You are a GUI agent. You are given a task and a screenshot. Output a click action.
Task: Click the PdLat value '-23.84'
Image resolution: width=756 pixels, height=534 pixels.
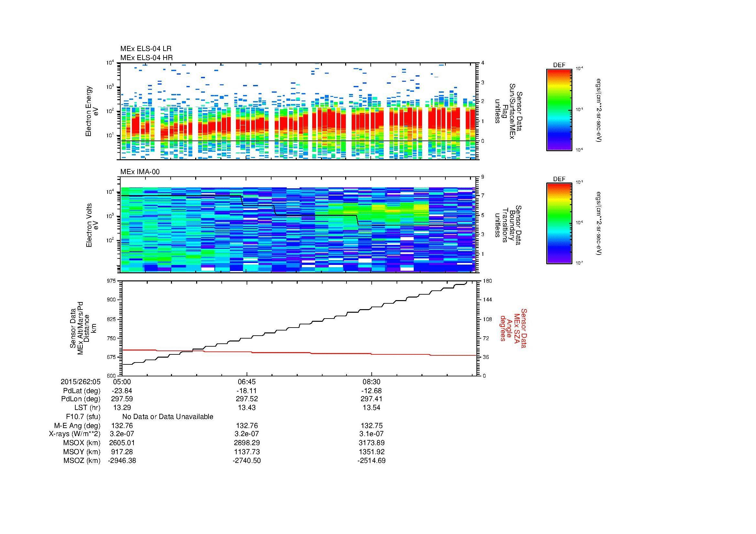pos(122,391)
